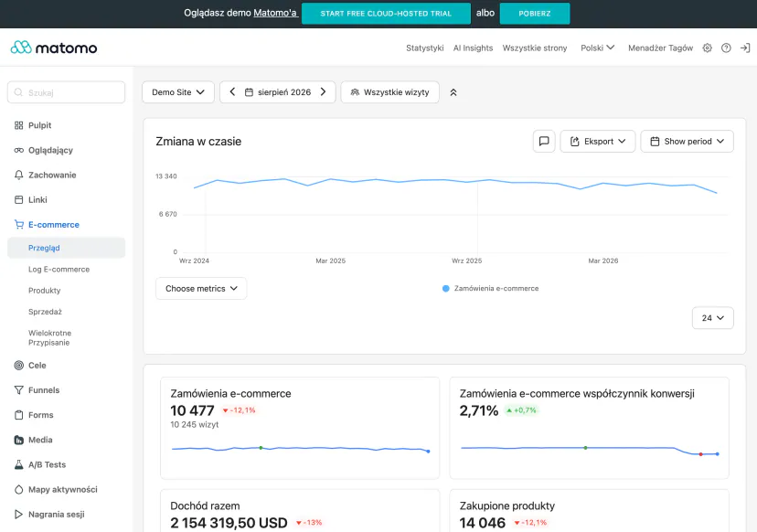The image size is (757, 532).
Task: Go to previous period with left arrow
Action: (x=232, y=91)
